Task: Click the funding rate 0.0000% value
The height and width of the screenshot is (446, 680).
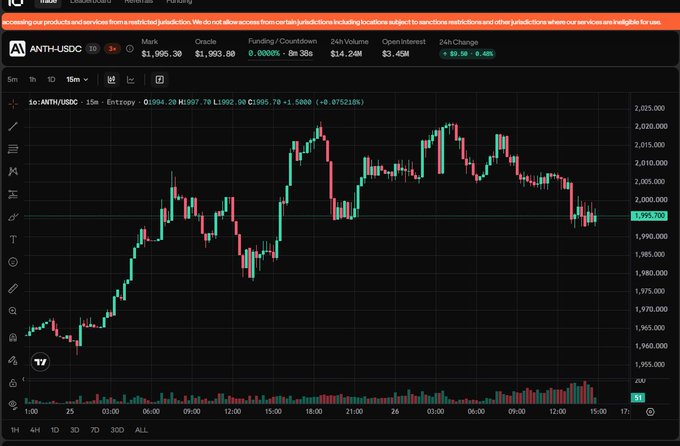Action: click(x=264, y=53)
